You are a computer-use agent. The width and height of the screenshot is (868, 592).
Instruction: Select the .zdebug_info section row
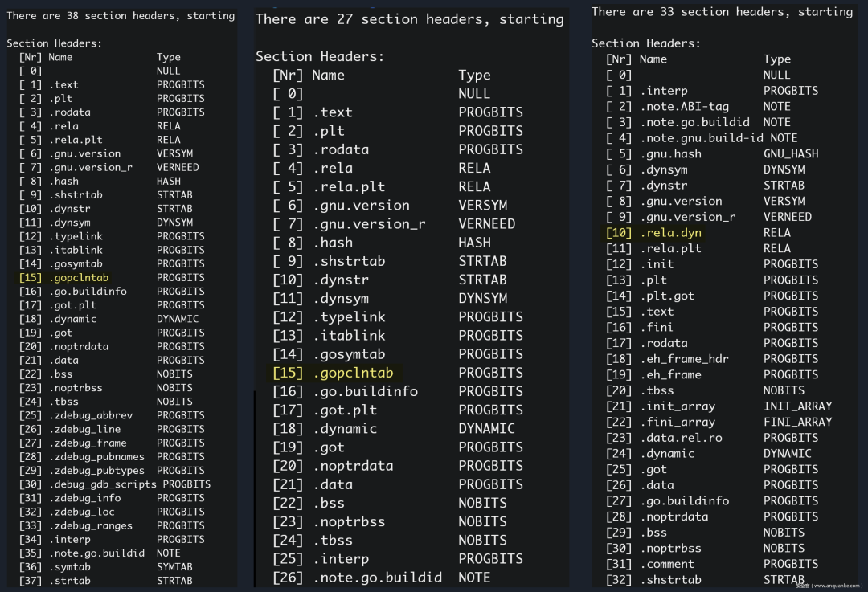point(112,499)
